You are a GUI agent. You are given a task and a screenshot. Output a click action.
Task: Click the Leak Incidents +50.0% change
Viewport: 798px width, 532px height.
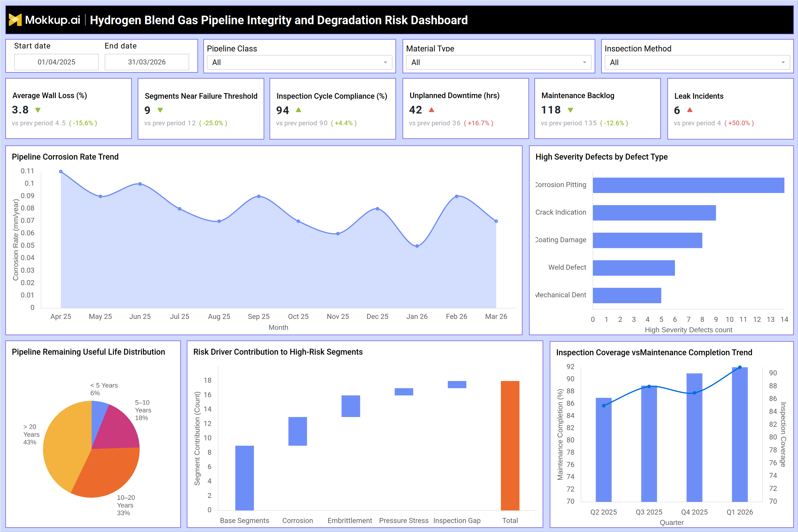point(739,123)
